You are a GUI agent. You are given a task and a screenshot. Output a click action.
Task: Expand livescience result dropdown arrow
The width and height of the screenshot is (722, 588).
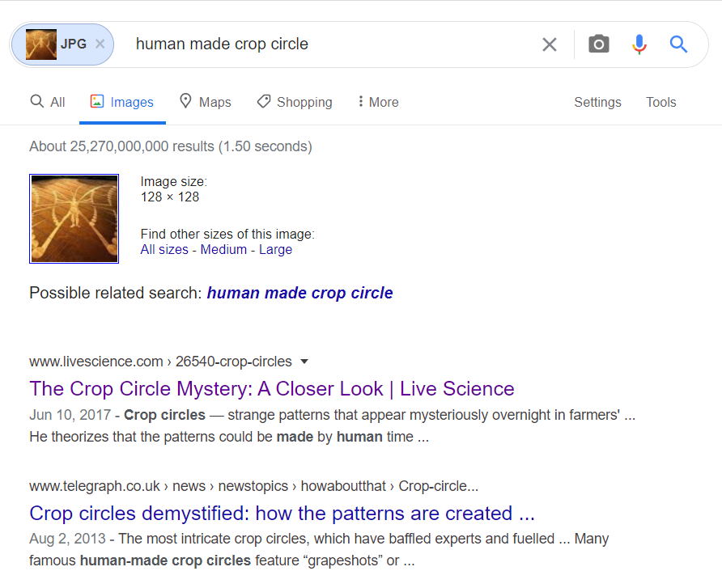tap(304, 362)
